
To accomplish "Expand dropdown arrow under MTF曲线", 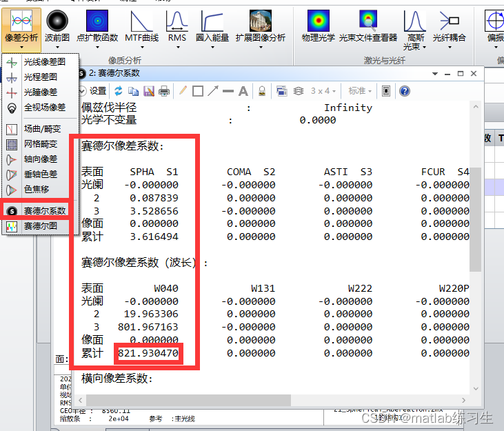I will click(142, 48).
